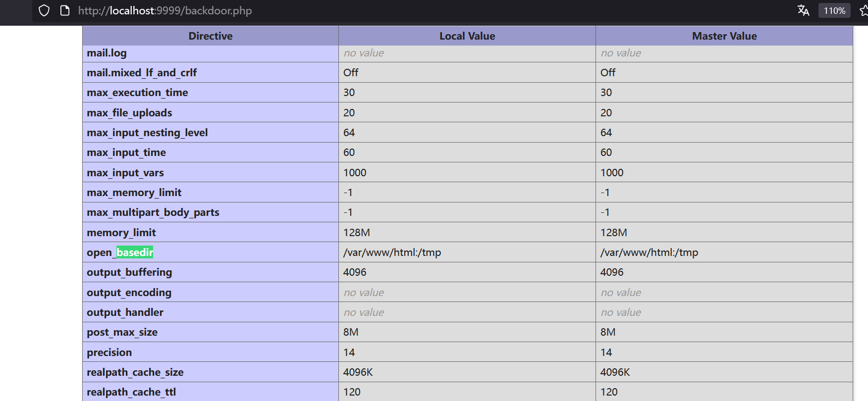Click the output_buffering directive name
The width and height of the screenshot is (868, 401).
(x=129, y=272)
